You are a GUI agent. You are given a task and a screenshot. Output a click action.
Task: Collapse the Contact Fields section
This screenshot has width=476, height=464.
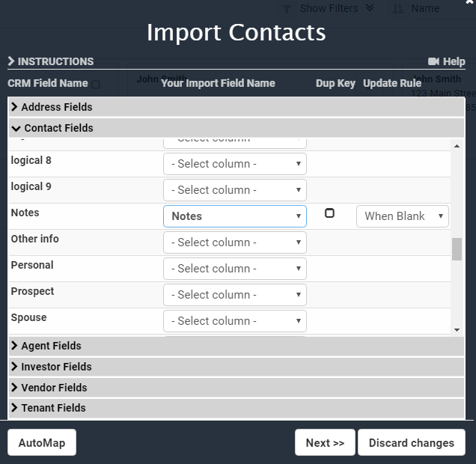click(x=58, y=128)
